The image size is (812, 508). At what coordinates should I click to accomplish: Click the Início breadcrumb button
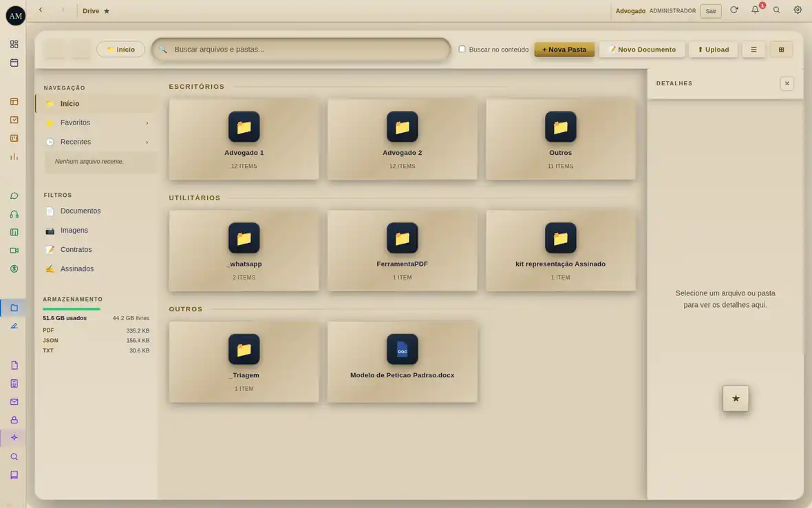[x=120, y=50]
